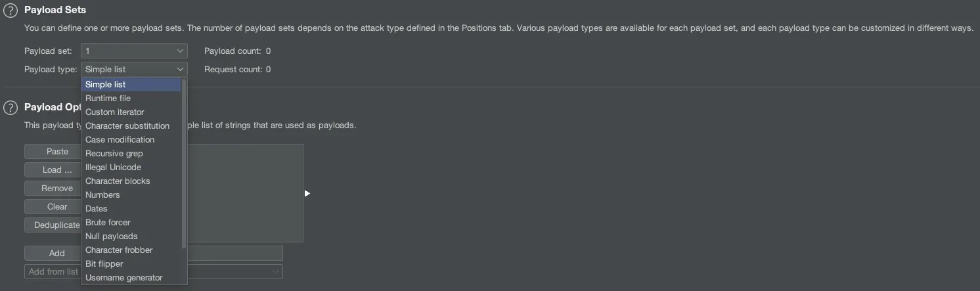Click the dropdown list scrollbar
The width and height of the screenshot is (980, 291).
(x=184, y=164)
